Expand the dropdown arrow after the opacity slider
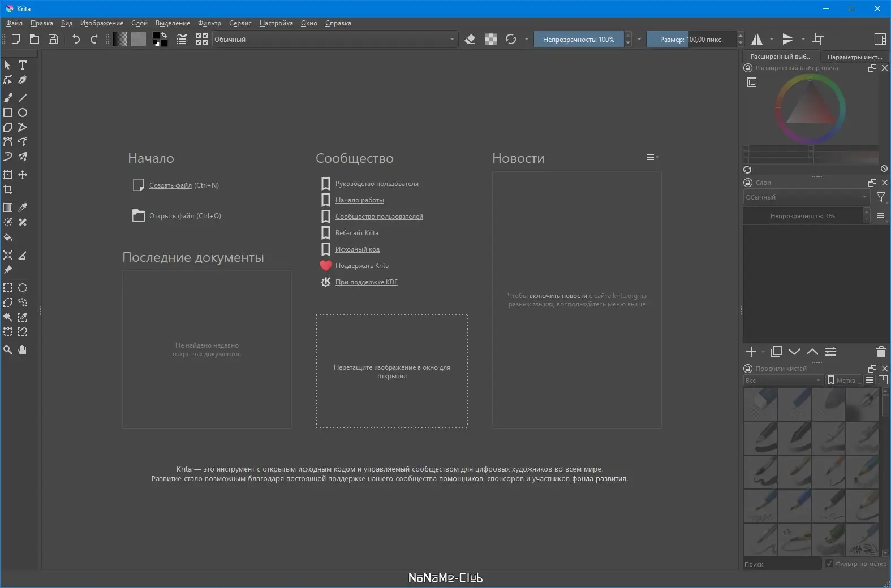 tap(639, 39)
